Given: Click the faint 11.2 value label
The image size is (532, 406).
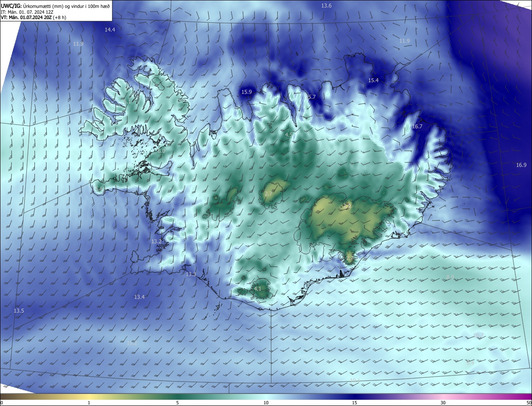Looking at the screenshot, I should 132,343.
